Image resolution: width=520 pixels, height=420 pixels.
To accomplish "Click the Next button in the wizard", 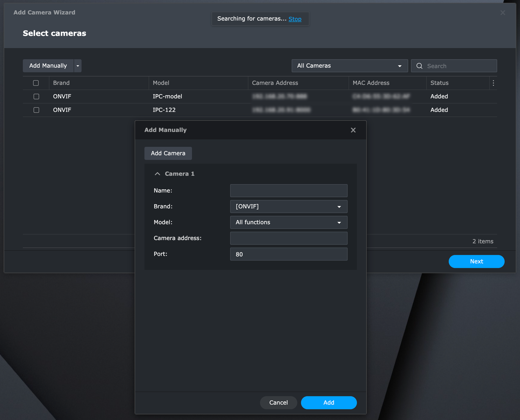I will point(476,261).
